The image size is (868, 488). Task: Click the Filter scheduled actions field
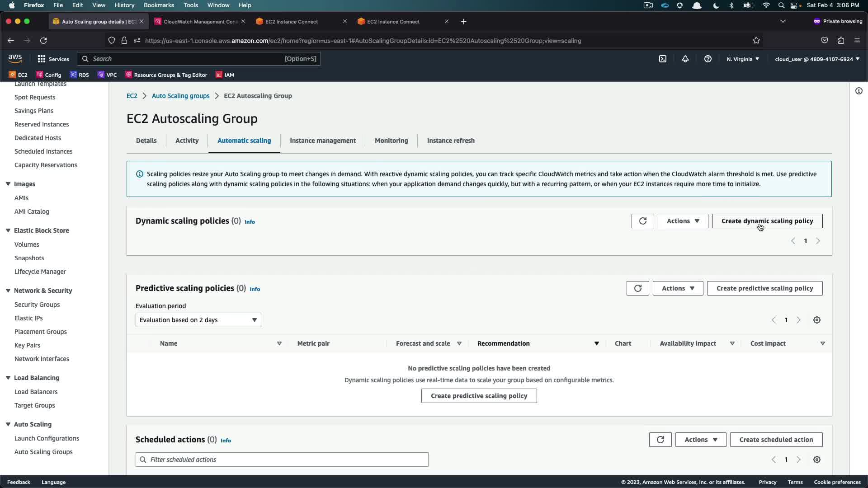coord(282,460)
